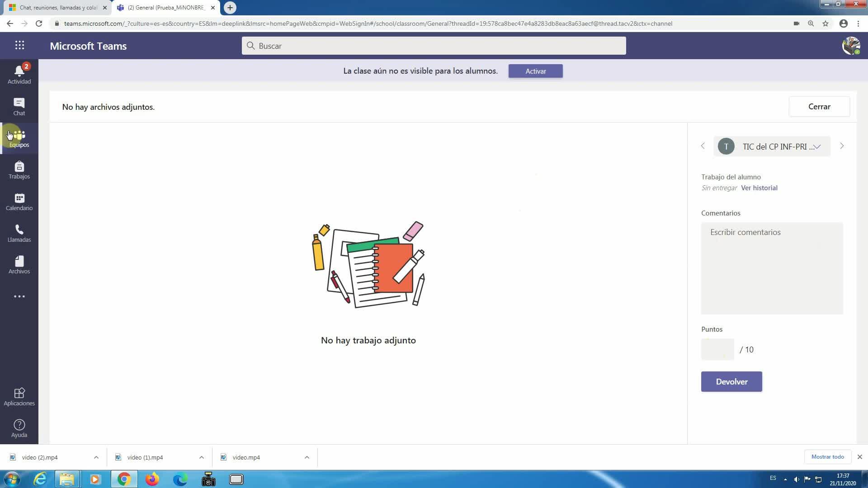This screenshot has width=868, height=488.
Task: Show more apps ellipsis in sidebar
Action: tap(19, 296)
